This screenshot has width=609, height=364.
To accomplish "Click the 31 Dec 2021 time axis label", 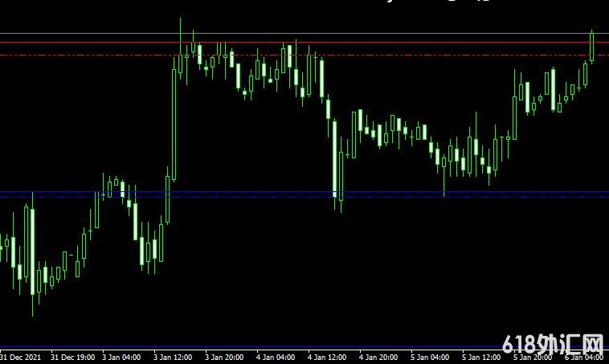I will (20, 357).
